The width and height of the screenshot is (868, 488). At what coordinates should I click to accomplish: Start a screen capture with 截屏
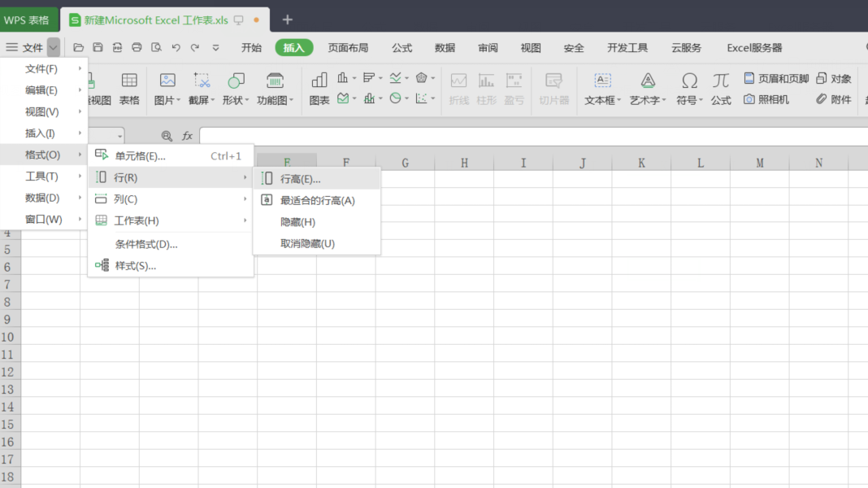(202, 89)
